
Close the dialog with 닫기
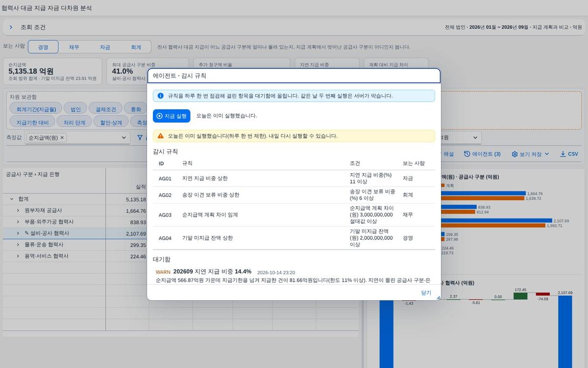tap(426, 292)
